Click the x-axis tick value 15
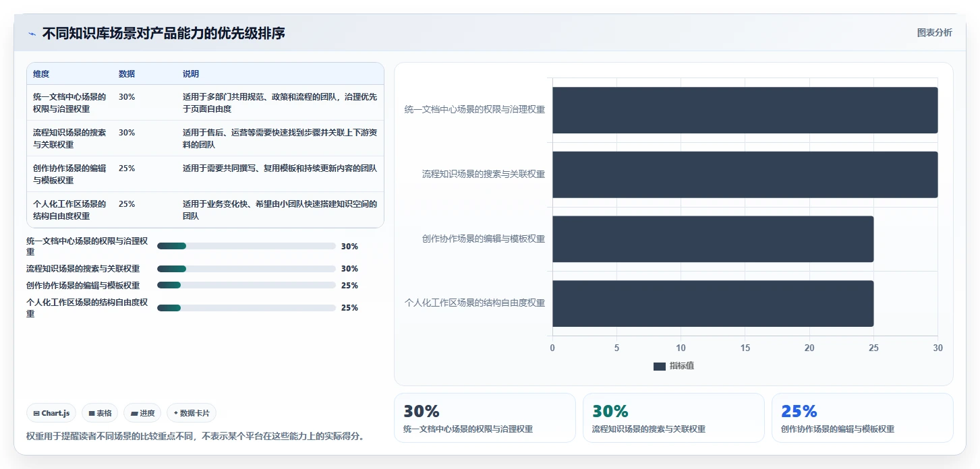980x469 pixels. point(745,348)
